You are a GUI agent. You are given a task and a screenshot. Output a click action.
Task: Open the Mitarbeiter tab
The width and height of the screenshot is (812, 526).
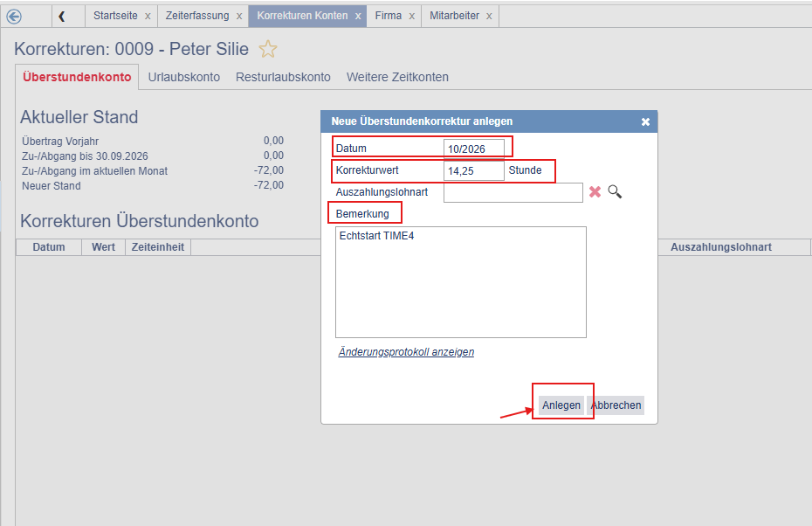[454, 16]
